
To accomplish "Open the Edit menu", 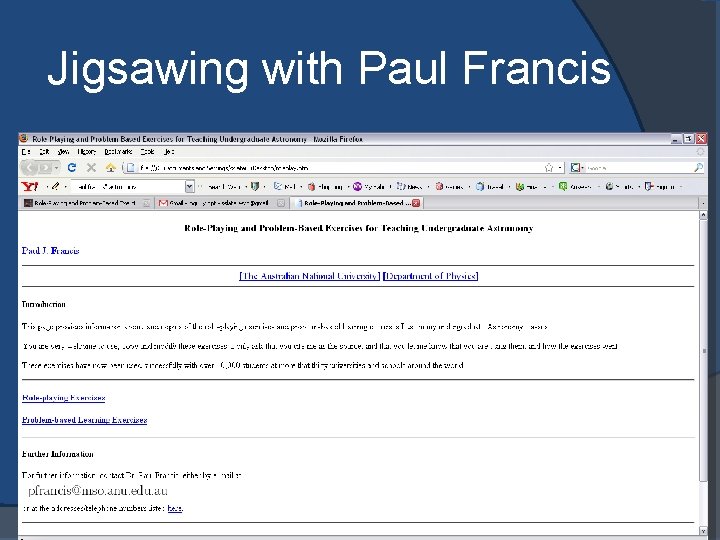I will 44,152.
